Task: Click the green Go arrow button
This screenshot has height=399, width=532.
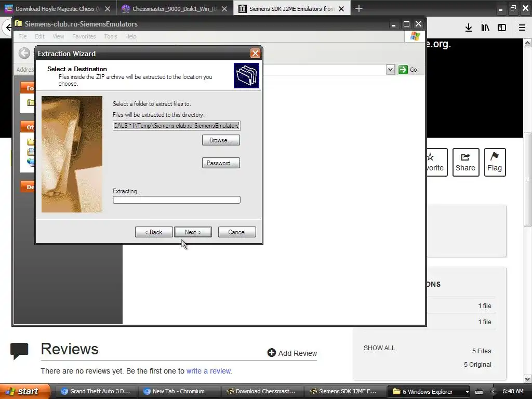Action: pos(403,70)
